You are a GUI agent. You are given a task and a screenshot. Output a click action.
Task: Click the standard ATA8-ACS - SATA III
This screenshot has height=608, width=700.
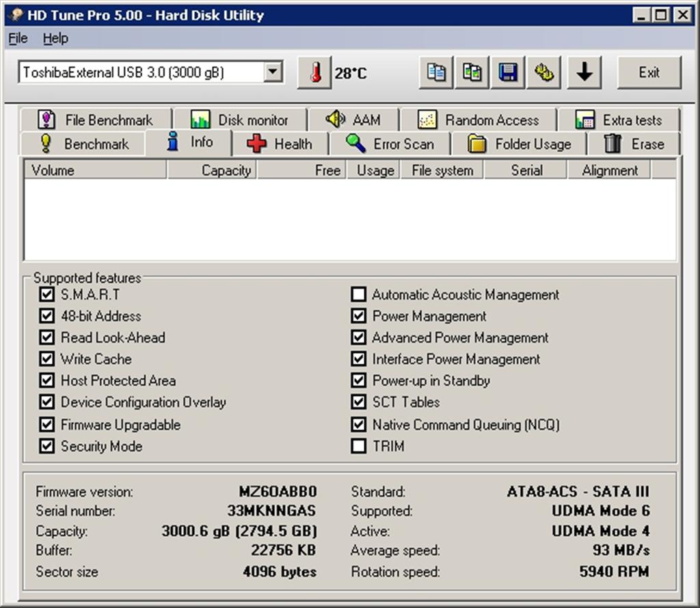pyautogui.click(x=578, y=492)
